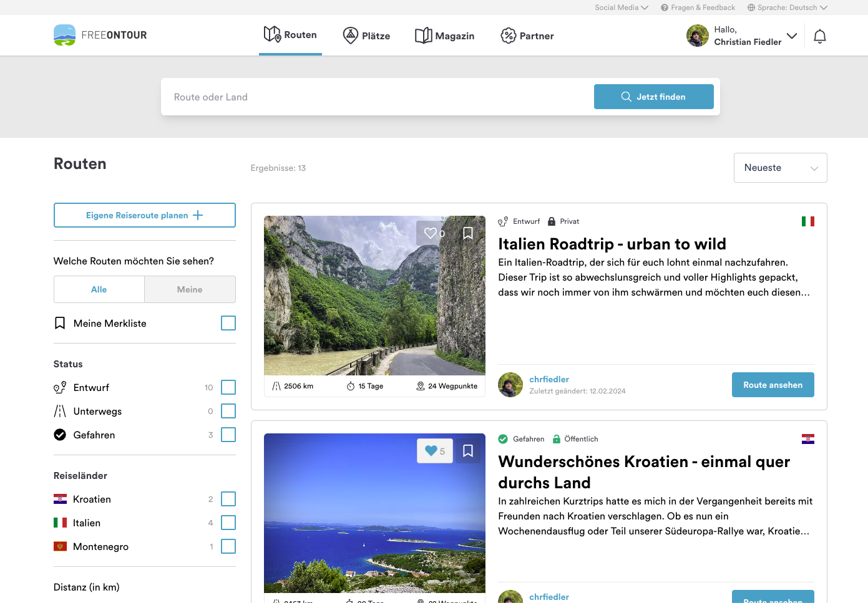The image size is (868, 603).
Task: Select the Alle routes toggle
Action: (x=99, y=289)
